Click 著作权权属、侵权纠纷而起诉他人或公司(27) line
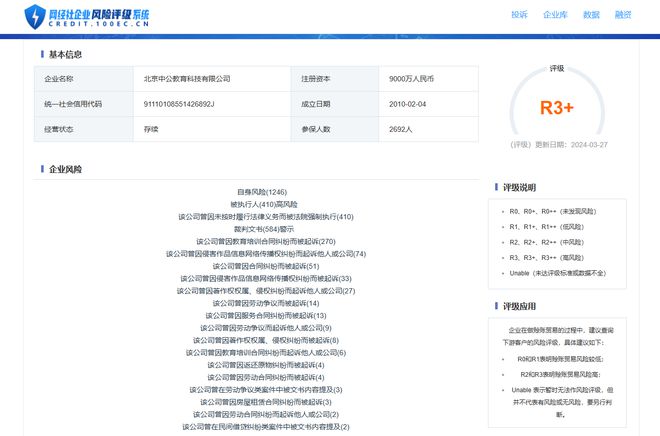 point(266,291)
